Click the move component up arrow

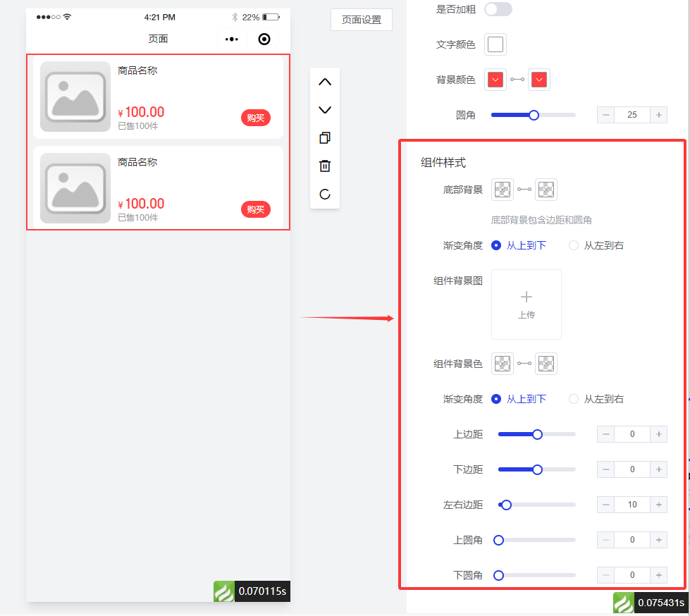point(324,82)
